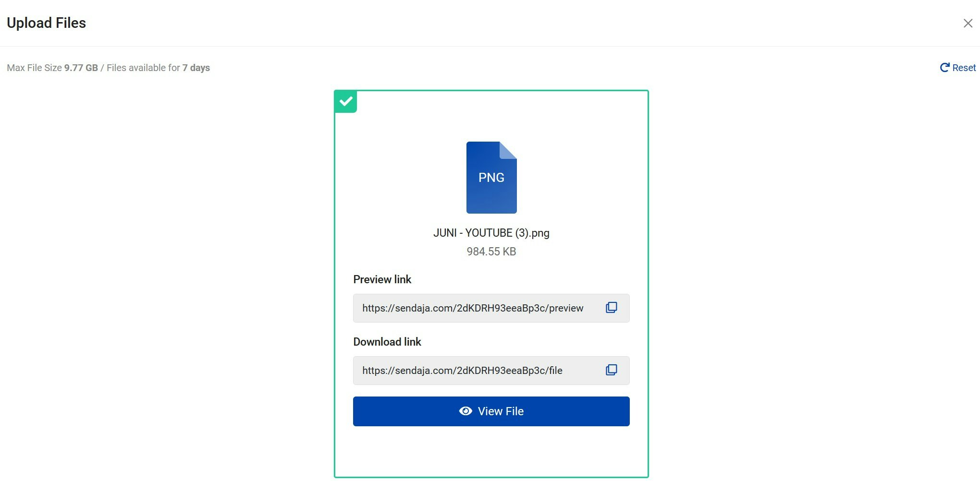Open the uploaded file with View File

[x=491, y=411]
